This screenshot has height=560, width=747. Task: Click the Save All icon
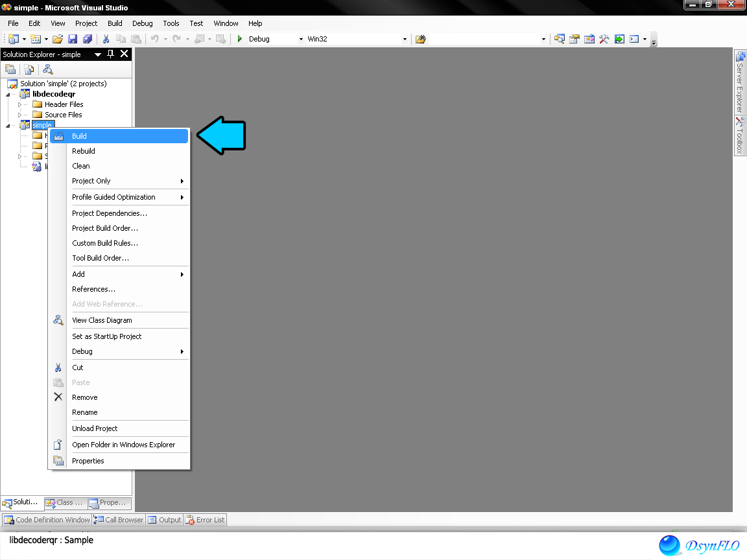coord(88,39)
